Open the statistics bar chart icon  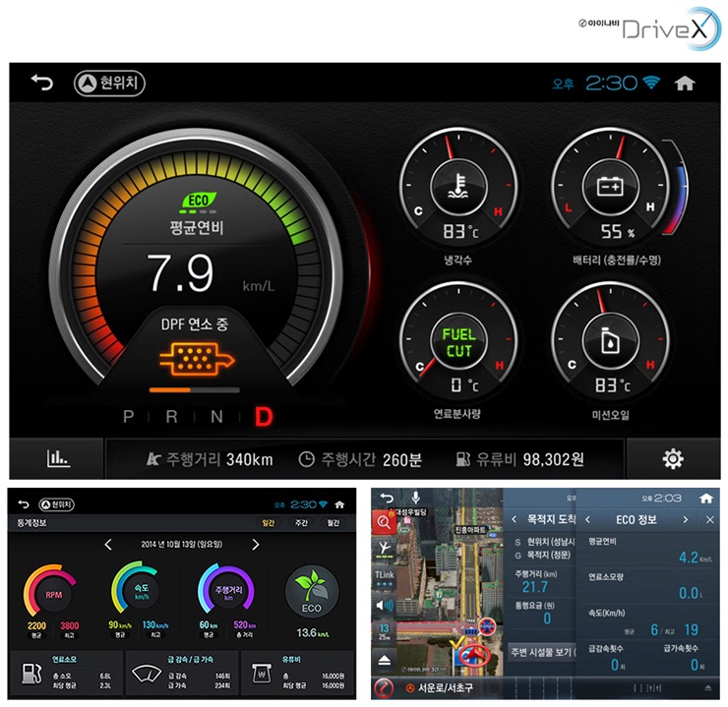click(58, 458)
